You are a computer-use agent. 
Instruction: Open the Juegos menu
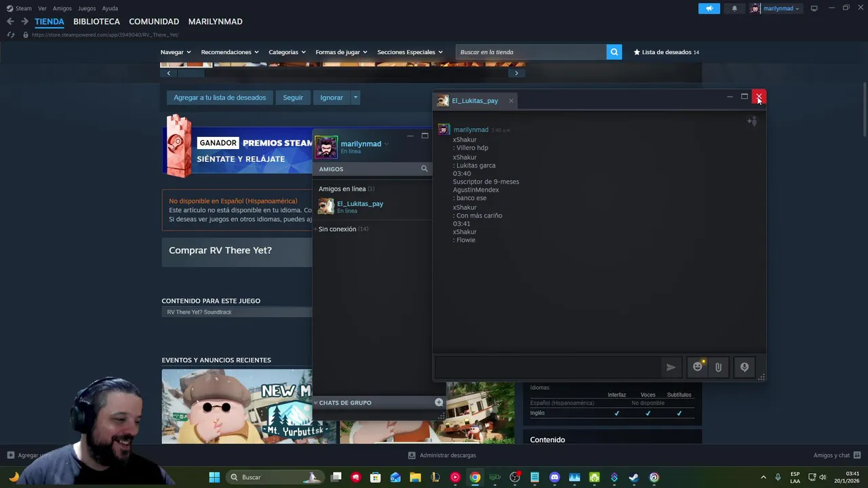pyautogui.click(x=87, y=9)
